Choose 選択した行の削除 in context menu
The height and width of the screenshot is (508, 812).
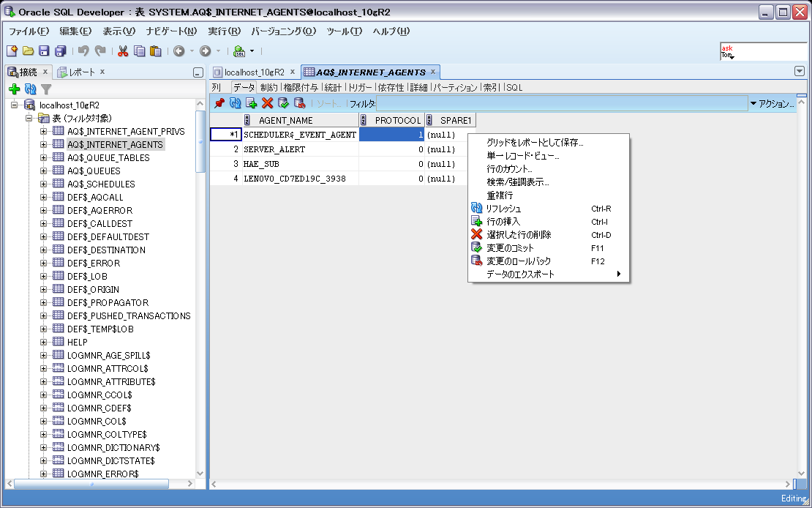(x=549, y=235)
